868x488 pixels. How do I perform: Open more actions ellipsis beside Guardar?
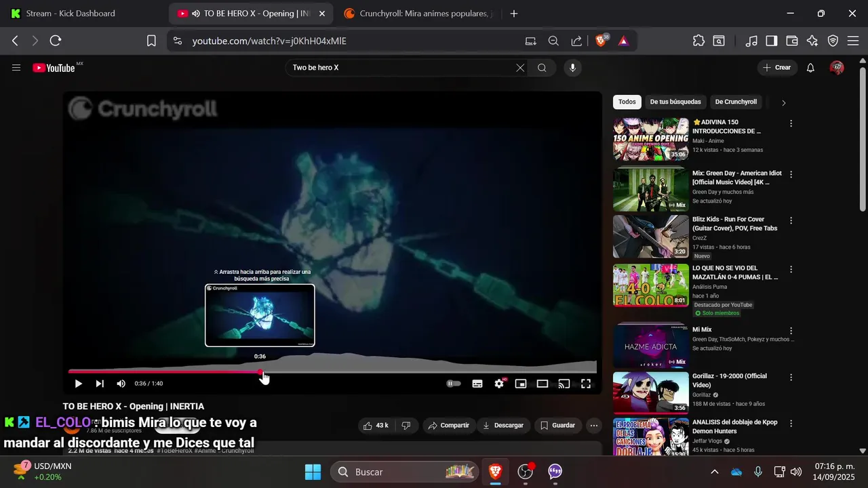coord(594,426)
